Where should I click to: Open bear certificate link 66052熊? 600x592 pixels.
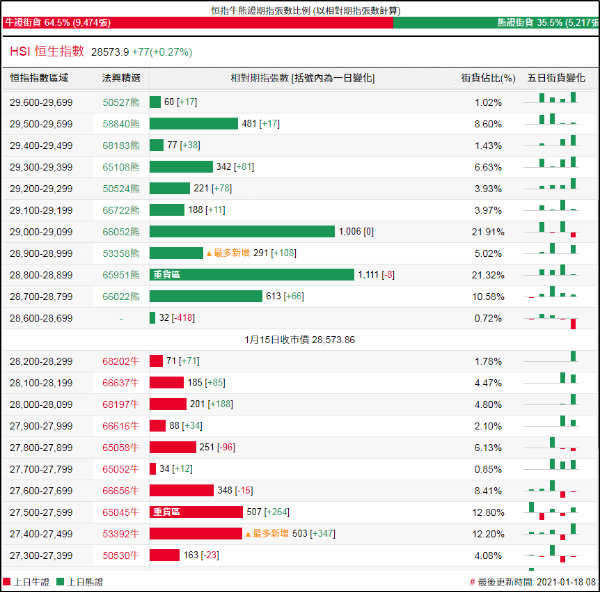(x=121, y=232)
